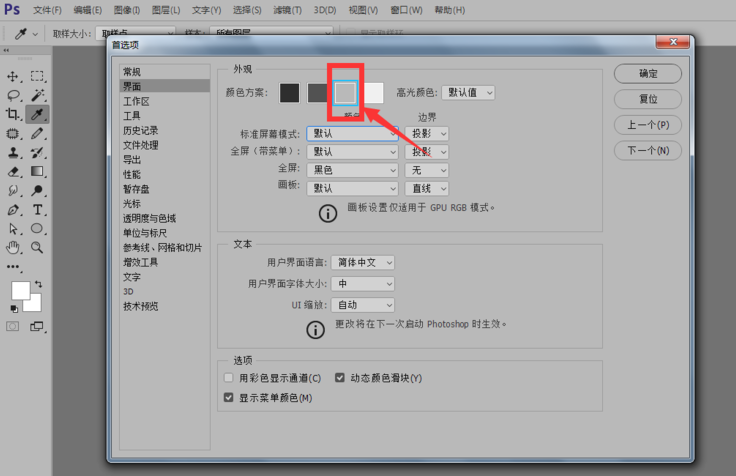Open 用户界面语言 dropdown
Viewport: 736px width, 476px height.
coord(363,262)
